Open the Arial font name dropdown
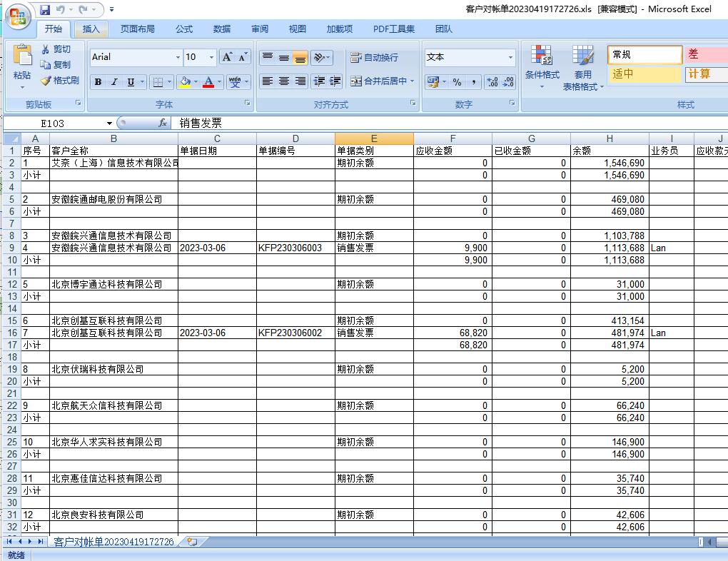The height and width of the screenshot is (561, 728). pos(178,57)
